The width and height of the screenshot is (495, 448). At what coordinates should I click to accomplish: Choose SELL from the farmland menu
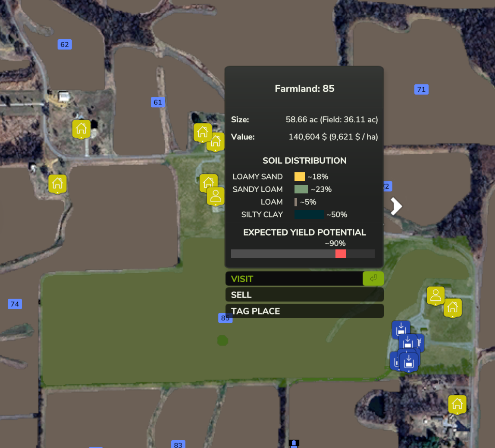click(304, 295)
